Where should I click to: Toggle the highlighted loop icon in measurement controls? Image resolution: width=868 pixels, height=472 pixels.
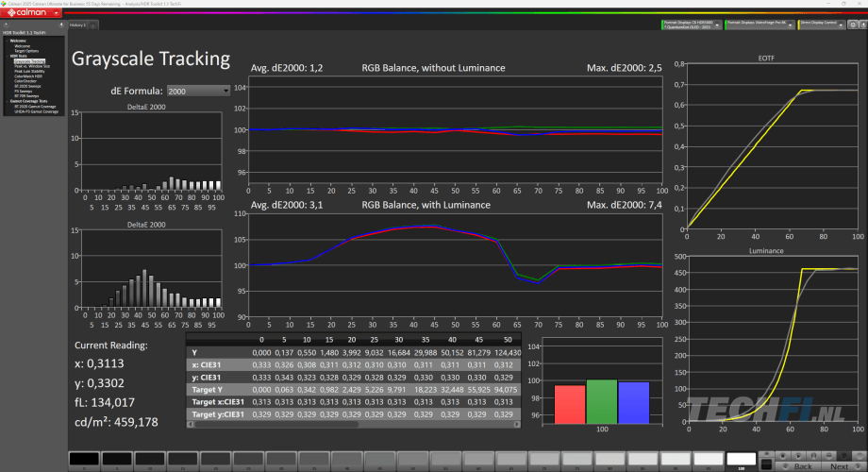(844, 456)
